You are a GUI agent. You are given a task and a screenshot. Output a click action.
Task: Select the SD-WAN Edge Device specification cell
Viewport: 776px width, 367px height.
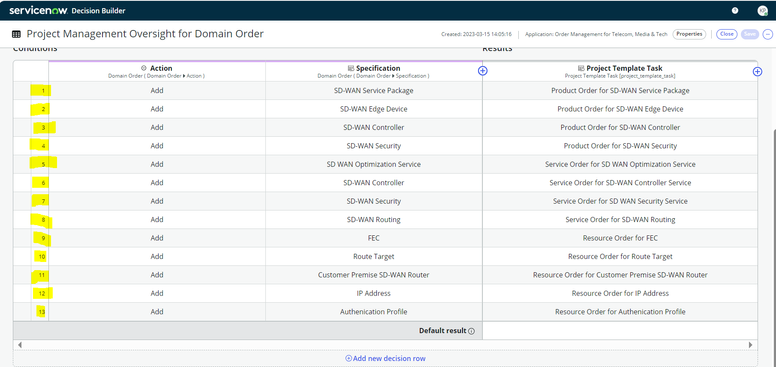pyautogui.click(x=374, y=109)
